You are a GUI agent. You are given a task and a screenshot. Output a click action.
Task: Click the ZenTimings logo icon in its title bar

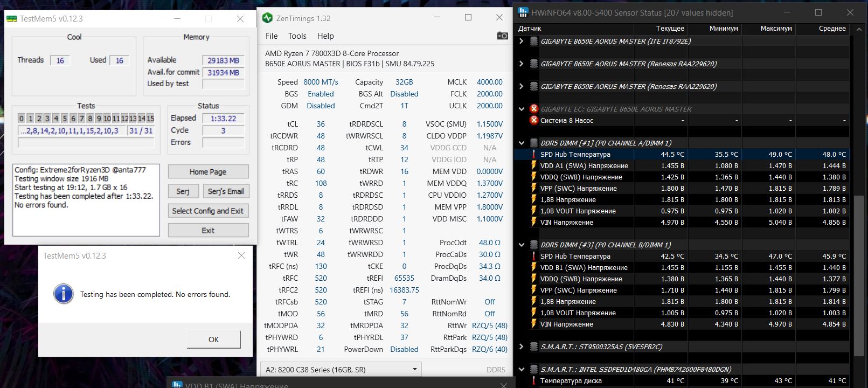[x=267, y=18]
